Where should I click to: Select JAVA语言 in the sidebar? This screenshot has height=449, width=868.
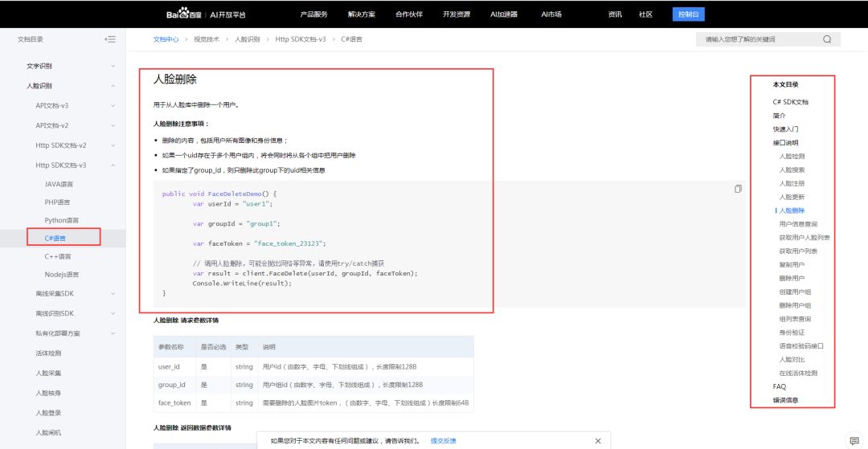pyautogui.click(x=59, y=184)
